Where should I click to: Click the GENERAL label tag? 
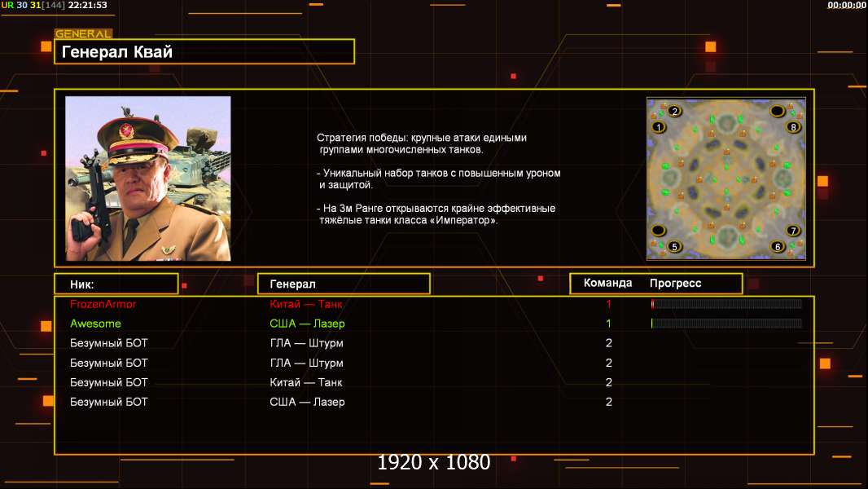pos(83,33)
